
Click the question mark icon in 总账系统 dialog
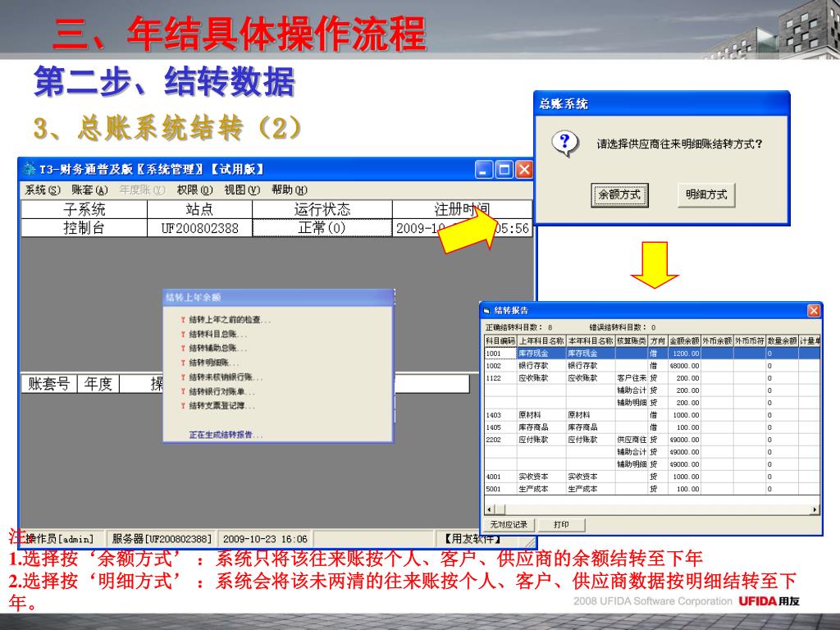coord(564,143)
